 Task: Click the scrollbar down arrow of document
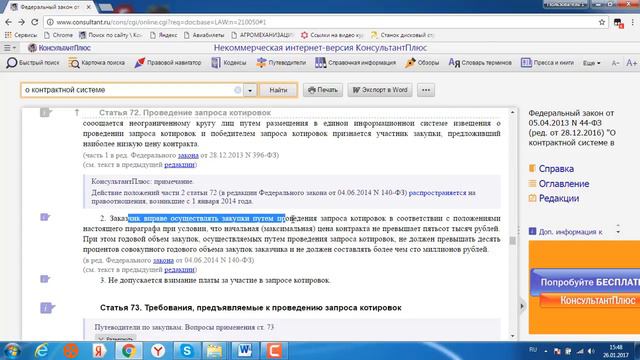pyautogui.click(x=513, y=336)
